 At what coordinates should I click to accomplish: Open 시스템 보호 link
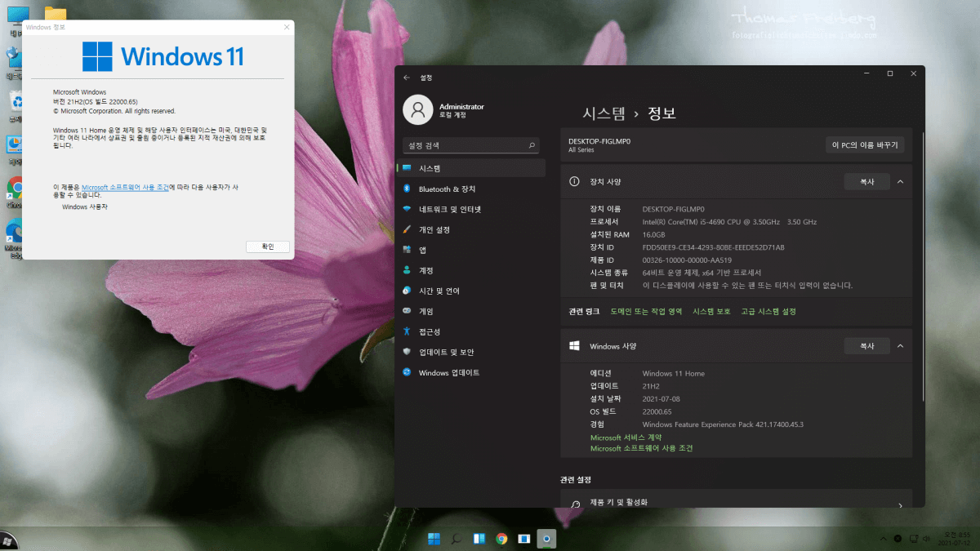pos(711,311)
